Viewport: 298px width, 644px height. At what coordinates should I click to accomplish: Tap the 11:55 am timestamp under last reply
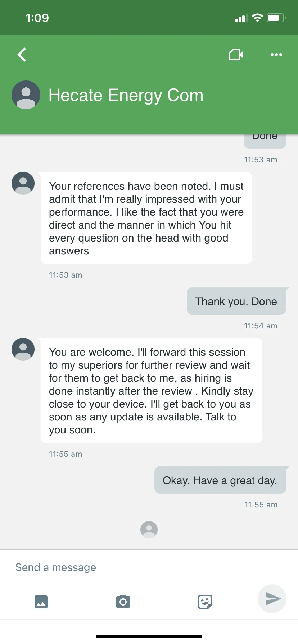[261, 505]
